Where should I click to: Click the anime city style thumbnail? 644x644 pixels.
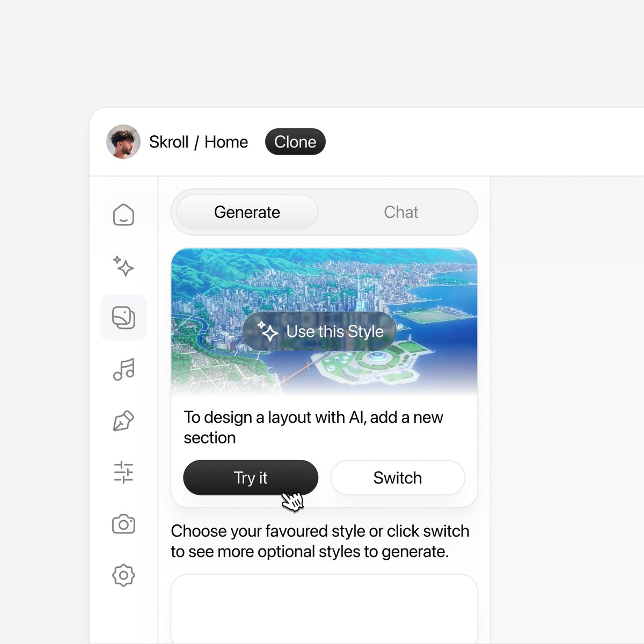pos(324,322)
